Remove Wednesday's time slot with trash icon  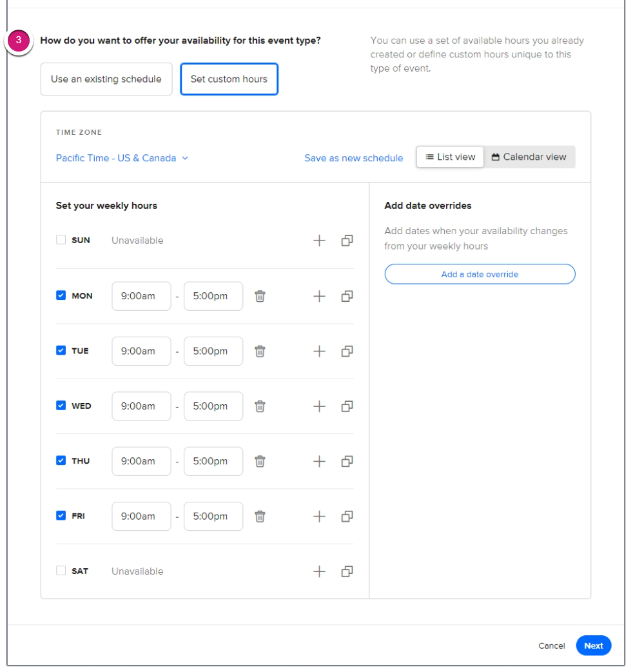260,406
